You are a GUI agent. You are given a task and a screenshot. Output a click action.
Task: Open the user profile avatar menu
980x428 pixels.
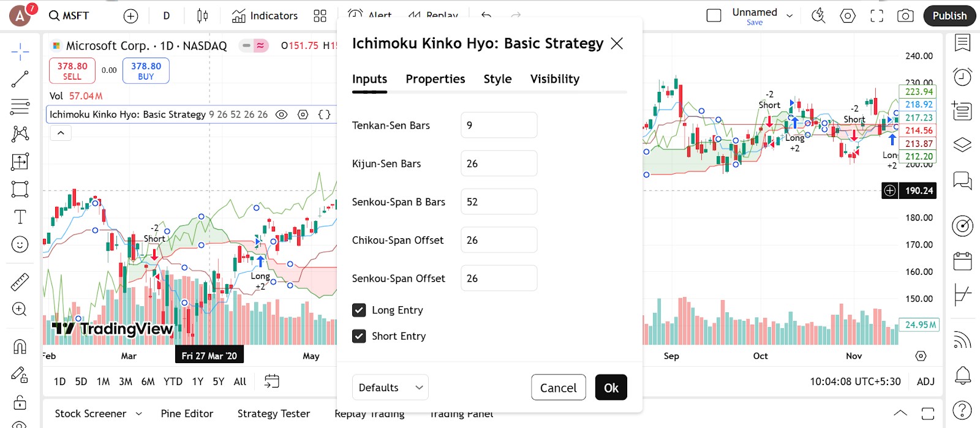point(20,16)
